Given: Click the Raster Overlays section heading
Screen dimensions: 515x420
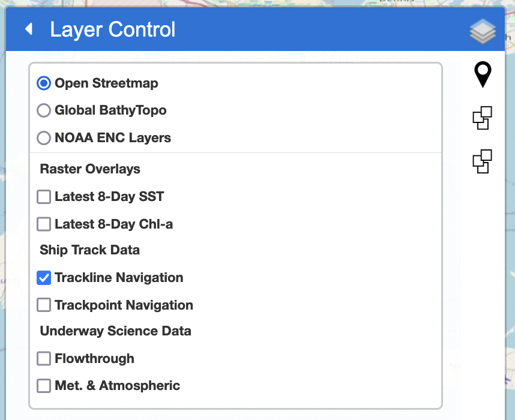Looking at the screenshot, I should click(x=90, y=169).
